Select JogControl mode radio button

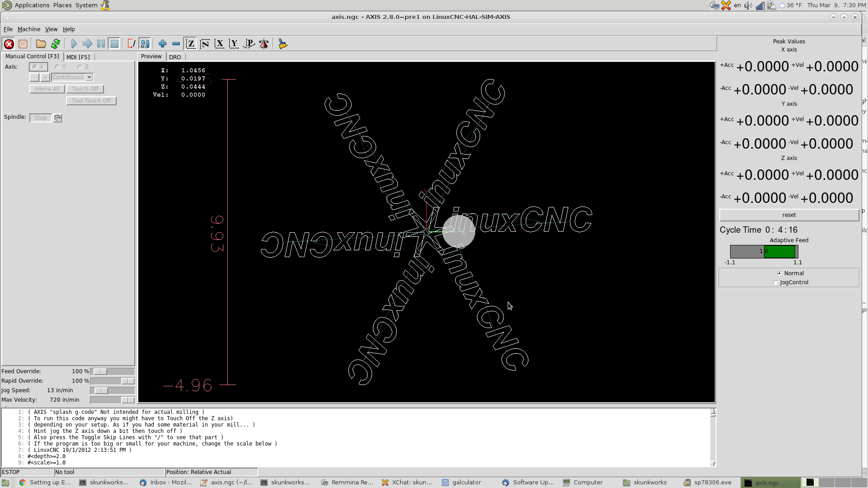(791, 282)
